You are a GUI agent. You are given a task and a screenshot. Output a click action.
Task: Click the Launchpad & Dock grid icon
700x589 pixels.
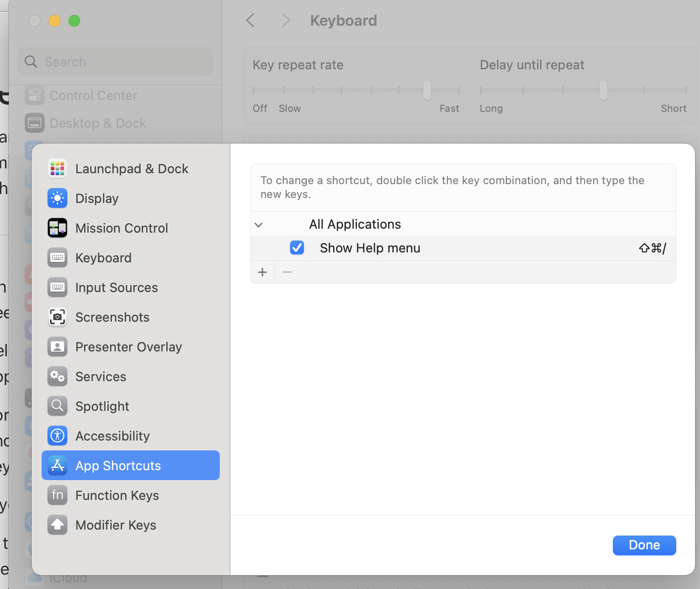(57, 169)
